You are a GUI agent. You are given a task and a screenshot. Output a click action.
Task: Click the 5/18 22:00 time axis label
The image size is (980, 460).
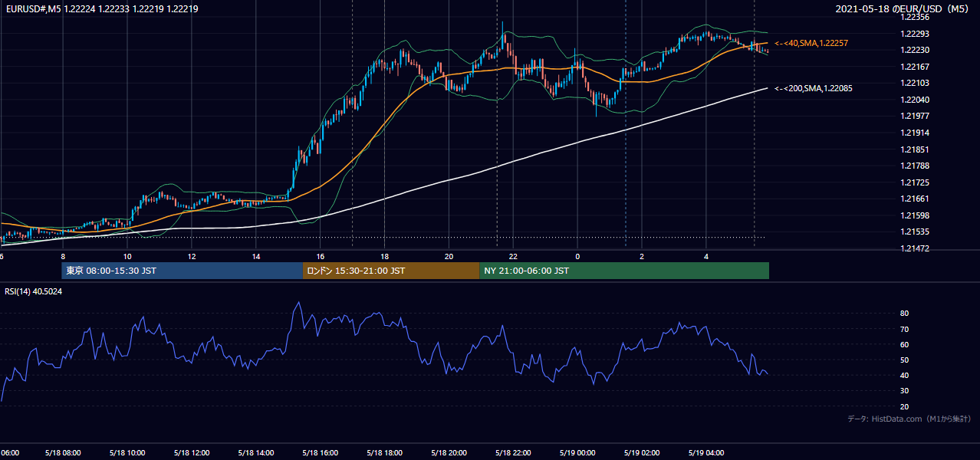pyautogui.click(x=513, y=452)
